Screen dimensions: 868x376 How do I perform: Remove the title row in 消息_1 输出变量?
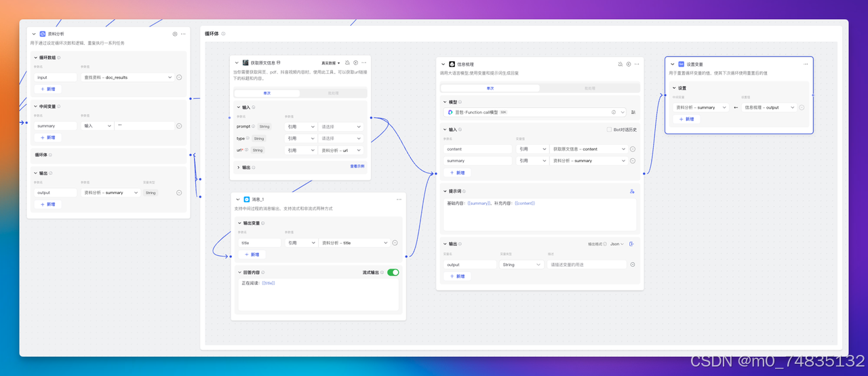[x=395, y=243]
